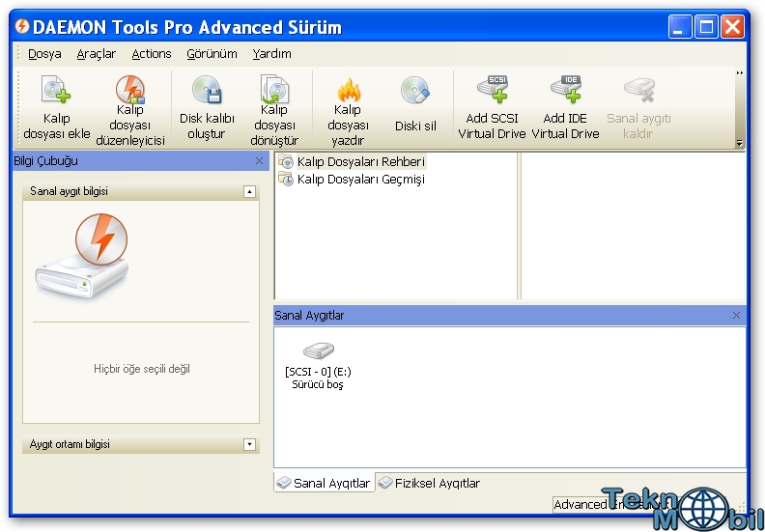Switch to the Sanal Aygıtlar tab
The width and height of the screenshot is (765, 532).
click(x=324, y=483)
